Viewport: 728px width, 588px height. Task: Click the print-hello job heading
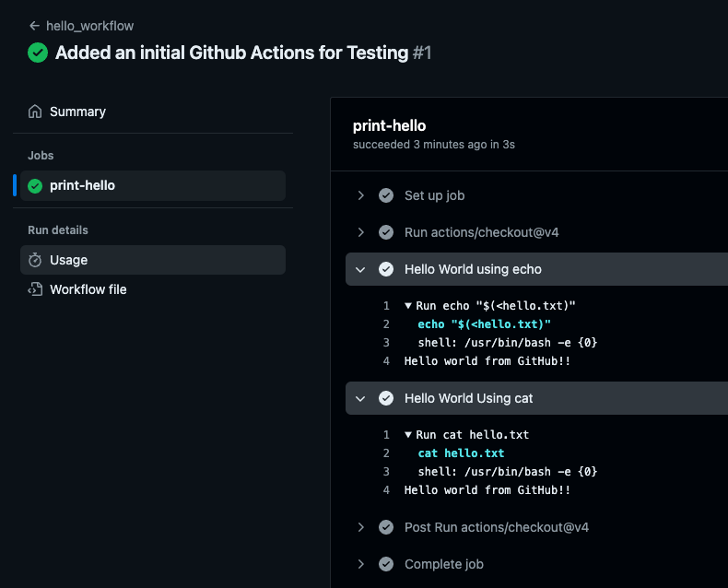tap(389, 125)
